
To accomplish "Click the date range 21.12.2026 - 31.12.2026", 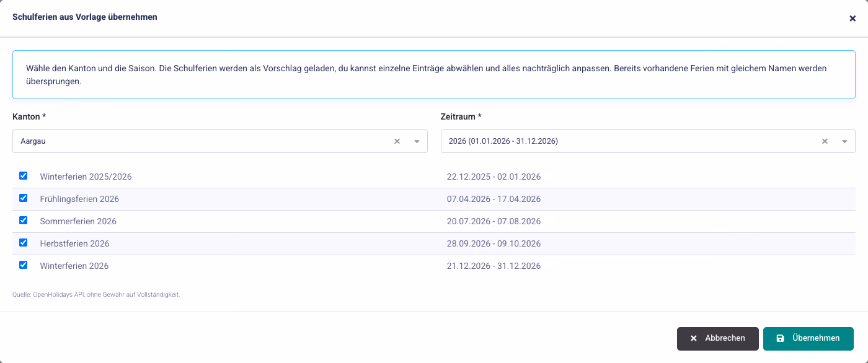I will point(494,266).
